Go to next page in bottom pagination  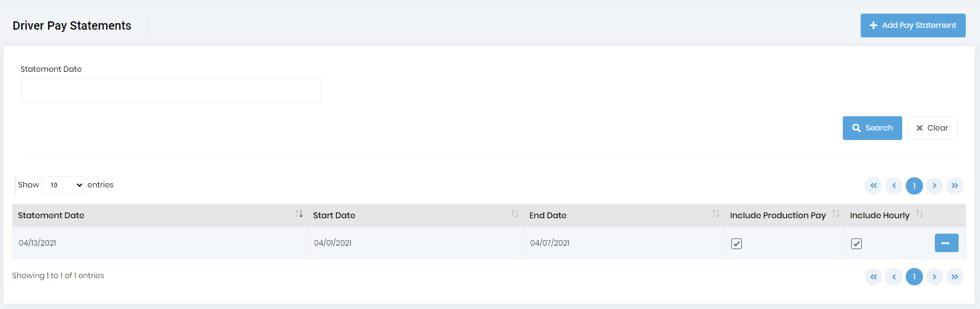934,276
